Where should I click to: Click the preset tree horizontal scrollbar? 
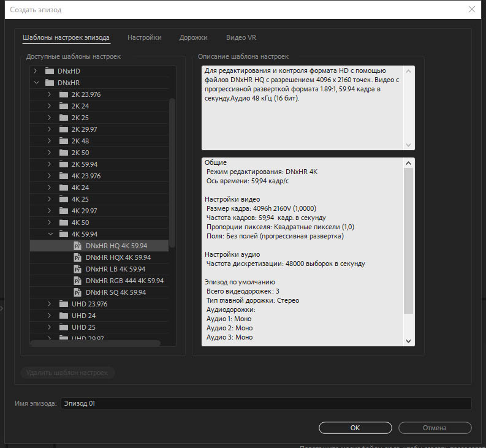(x=96, y=343)
